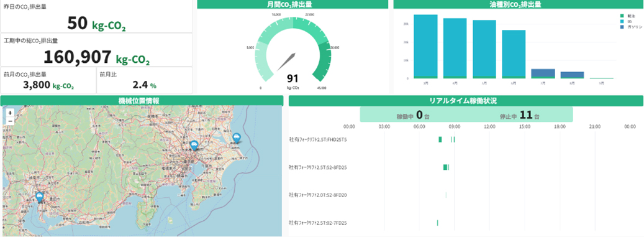The width and height of the screenshot is (644, 237).
Task: Click the FHD25T5 forklift timeline block
Action: pos(440,139)
